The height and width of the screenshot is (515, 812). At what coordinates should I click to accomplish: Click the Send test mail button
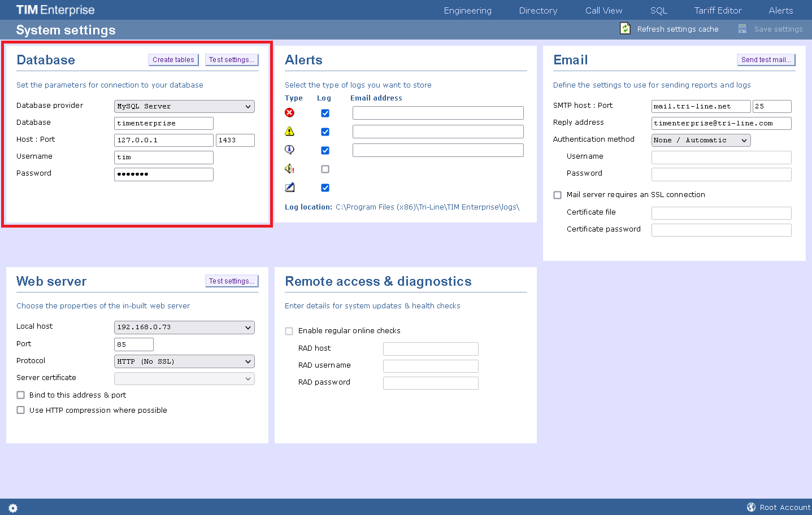tap(766, 59)
